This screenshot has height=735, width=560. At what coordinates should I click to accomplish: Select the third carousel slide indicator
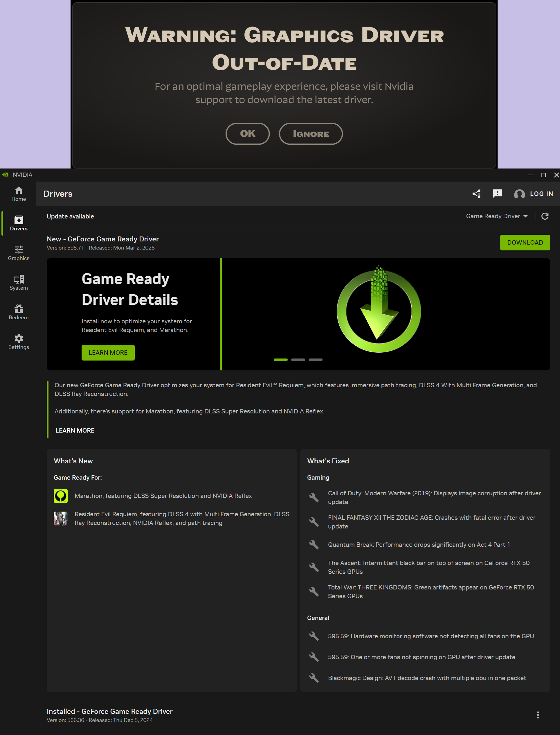click(315, 360)
